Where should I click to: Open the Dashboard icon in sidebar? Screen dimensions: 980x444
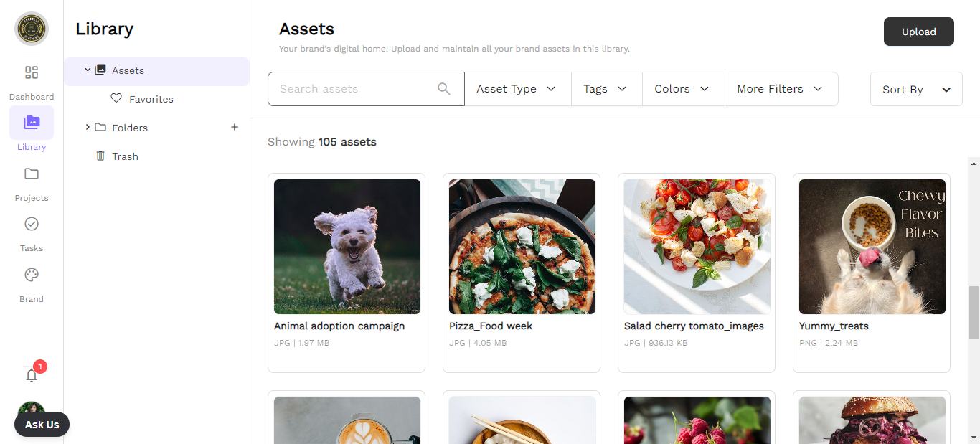click(32, 73)
